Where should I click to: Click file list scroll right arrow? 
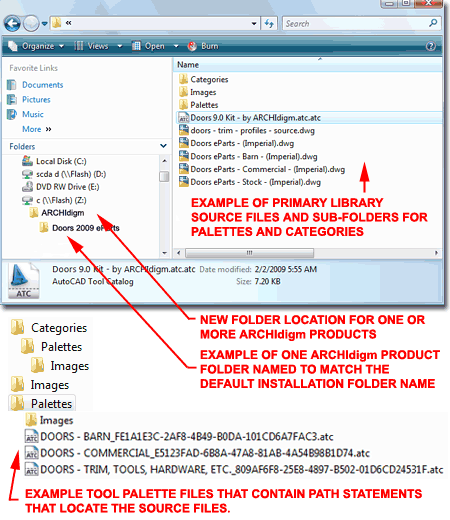pos(436,253)
